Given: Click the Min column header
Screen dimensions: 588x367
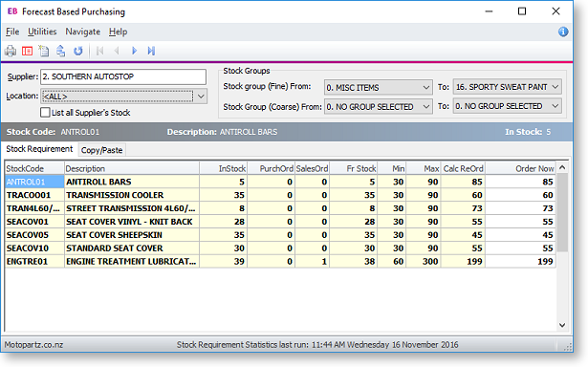Looking at the screenshot, I should click(x=391, y=169).
